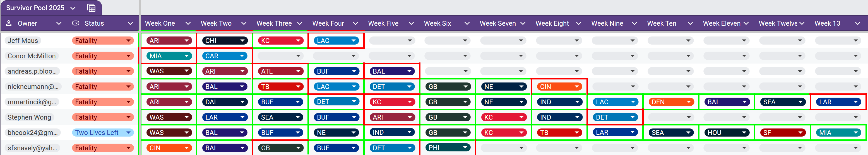Open Week Five column header menu

pos(411,23)
